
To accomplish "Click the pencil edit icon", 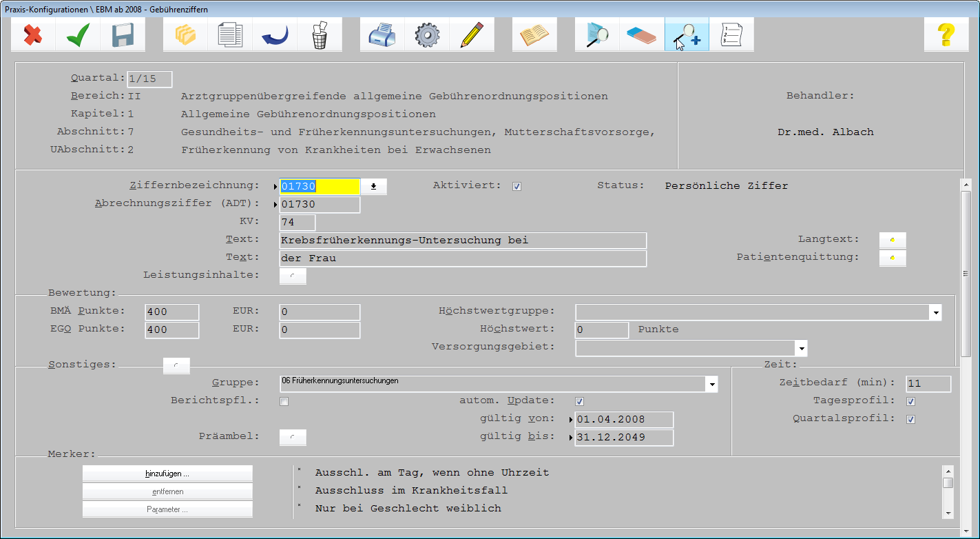I will [x=472, y=34].
